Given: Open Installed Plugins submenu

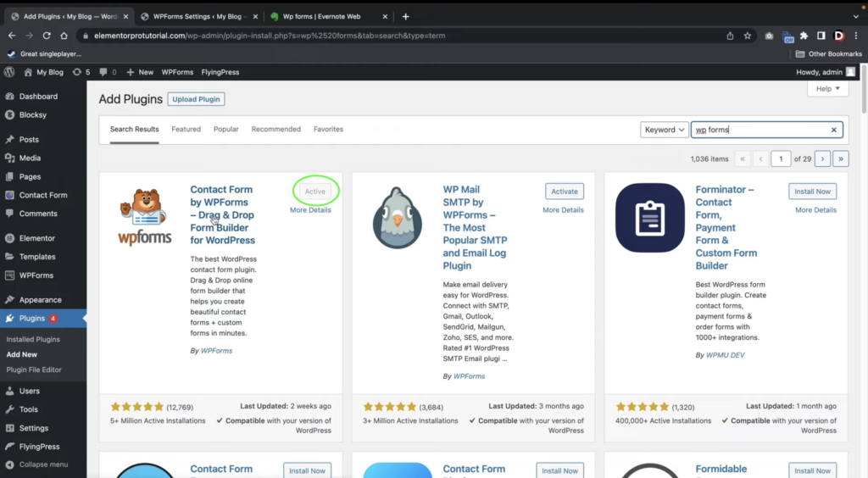Looking at the screenshot, I should [x=33, y=339].
